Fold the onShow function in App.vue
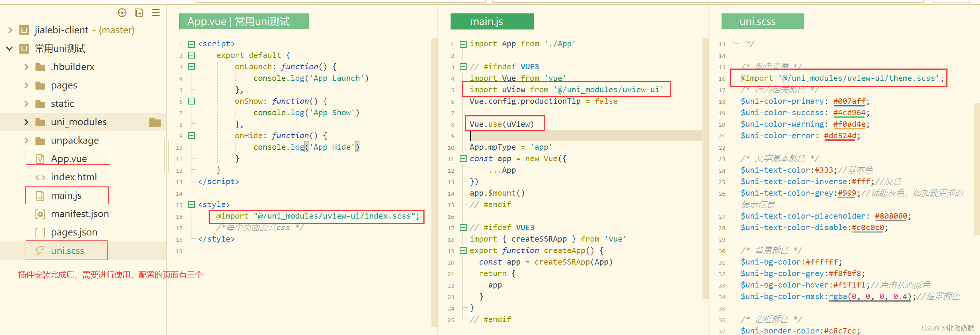The image size is (980, 335). 191,101
